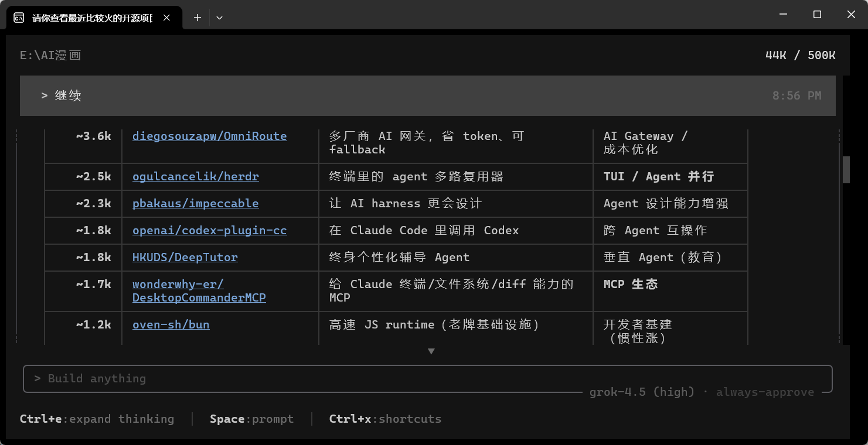
Task: Click the ~2.3k star count cell
Action: [94, 204]
